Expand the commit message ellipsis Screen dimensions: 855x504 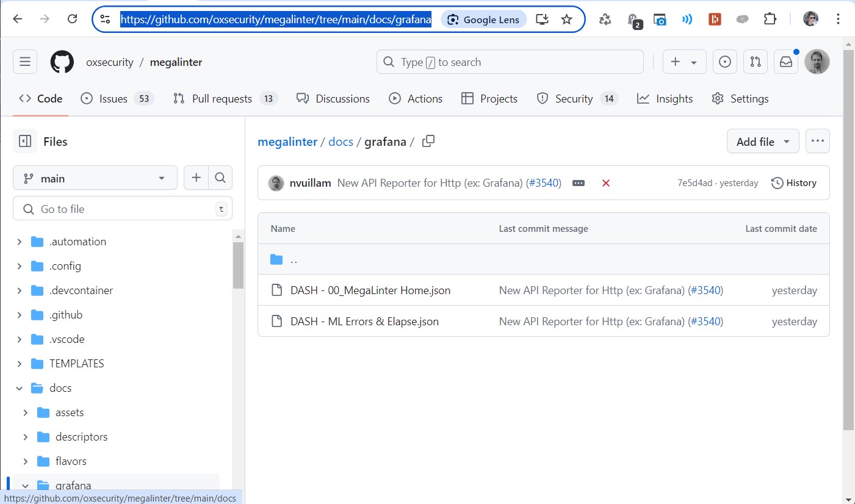(579, 183)
